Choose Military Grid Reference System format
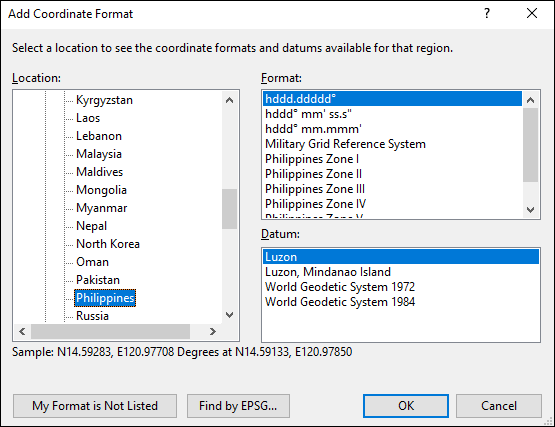This screenshot has width=555, height=427. (392, 144)
